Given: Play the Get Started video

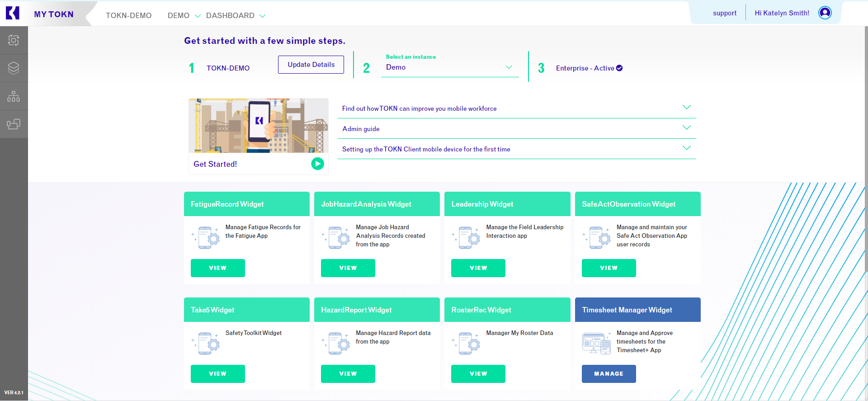Looking at the screenshot, I should [x=317, y=164].
